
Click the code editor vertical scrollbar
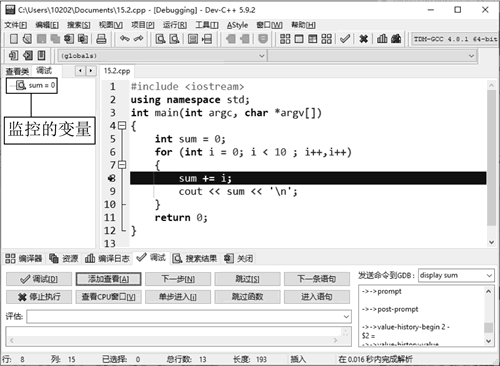[x=491, y=163]
